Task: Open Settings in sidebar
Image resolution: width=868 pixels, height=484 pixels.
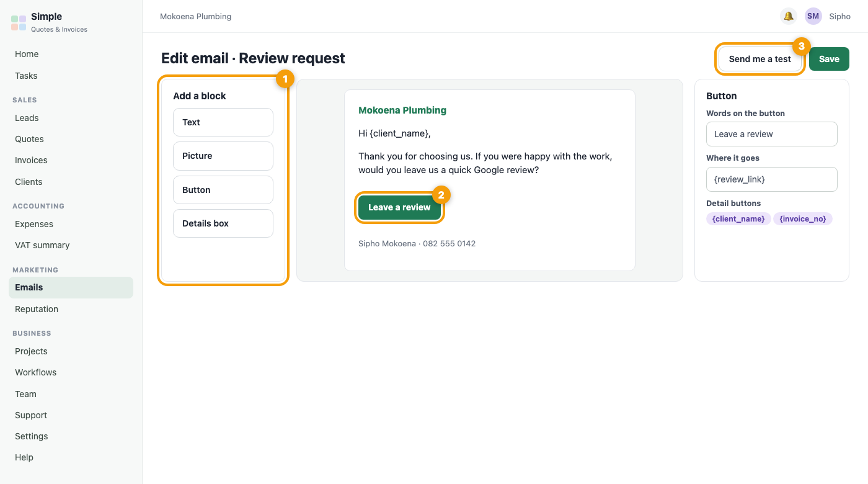Action: (x=71, y=436)
